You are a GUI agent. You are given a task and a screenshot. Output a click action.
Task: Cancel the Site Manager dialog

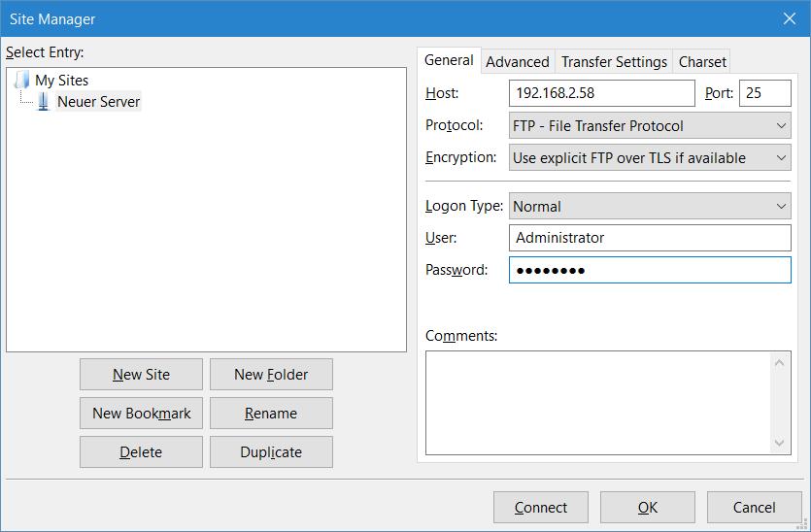pos(754,507)
